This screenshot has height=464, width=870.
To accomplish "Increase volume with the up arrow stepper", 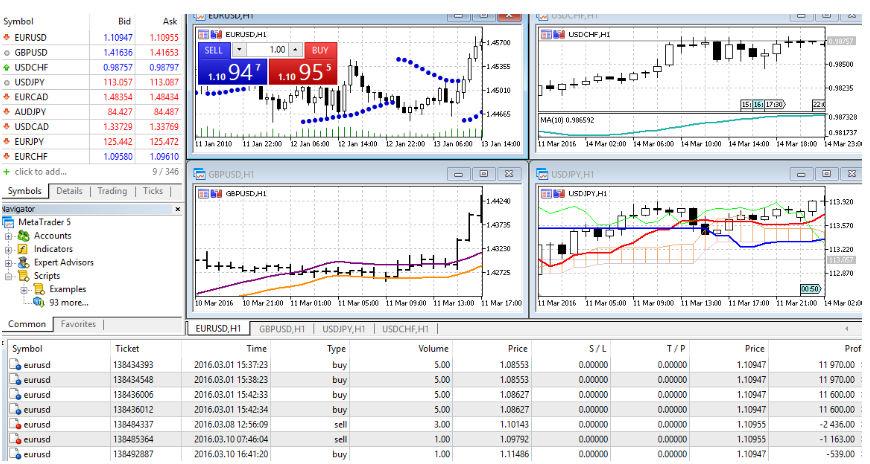I will [296, 50].
